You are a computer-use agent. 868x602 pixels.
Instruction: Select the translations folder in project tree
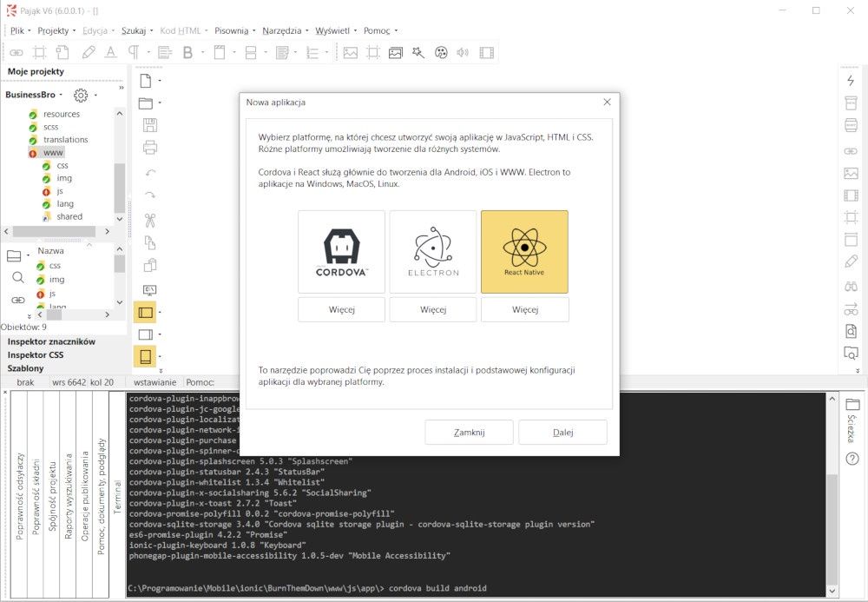click(65, 140)
